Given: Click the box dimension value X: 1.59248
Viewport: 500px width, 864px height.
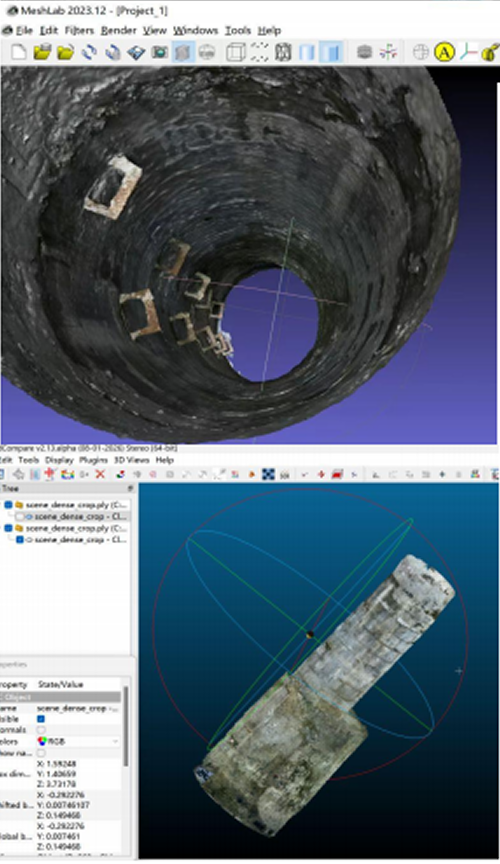Looking at the screenshot, I should click(x=57, y=764).
